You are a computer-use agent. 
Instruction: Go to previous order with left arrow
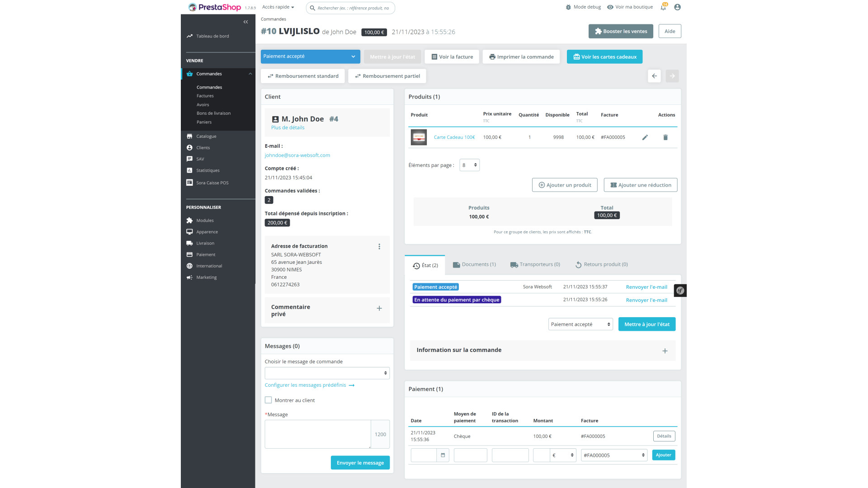(x=654, y=76)
